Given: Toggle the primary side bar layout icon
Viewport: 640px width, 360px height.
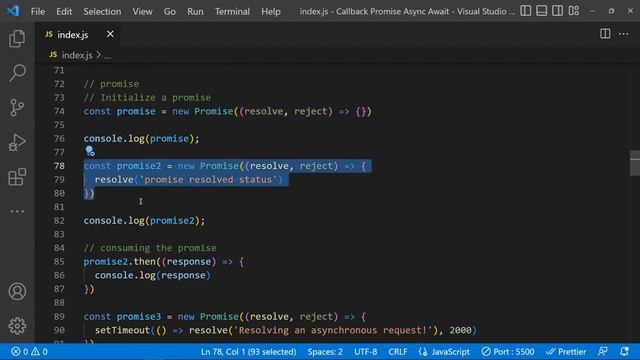Looking at the screenshot, I should [x=526, y=11].
